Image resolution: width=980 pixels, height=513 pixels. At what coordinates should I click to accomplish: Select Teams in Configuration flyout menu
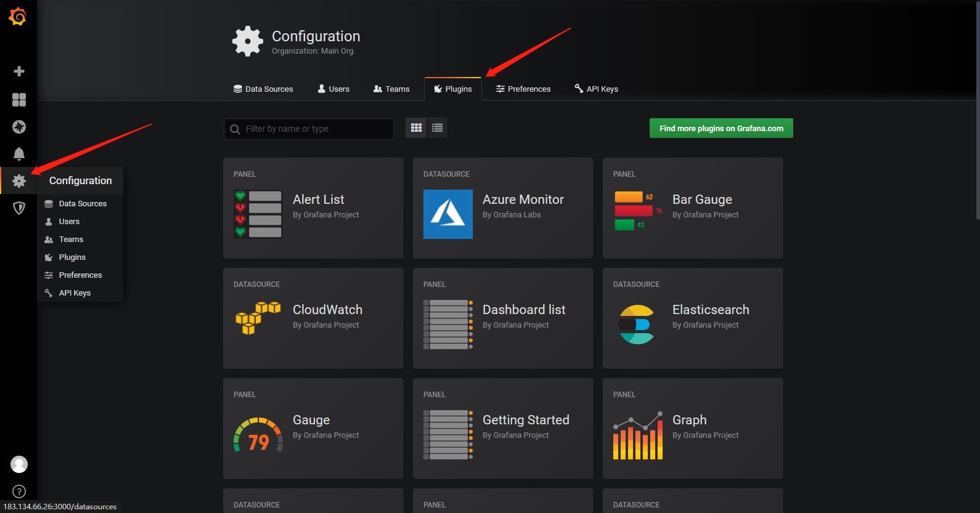(80, 240)
